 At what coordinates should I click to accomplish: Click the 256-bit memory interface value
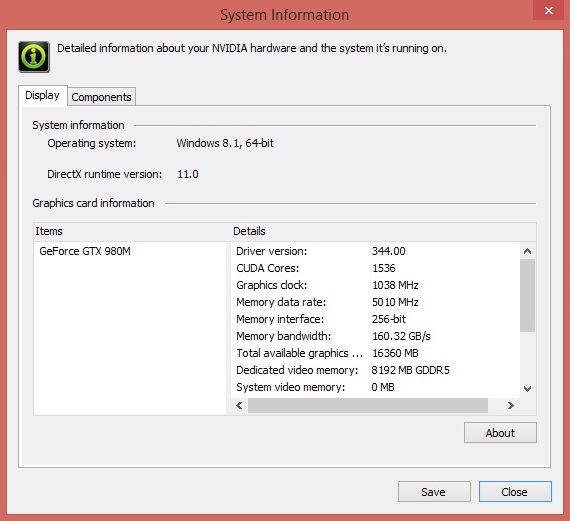pos(389,319)
